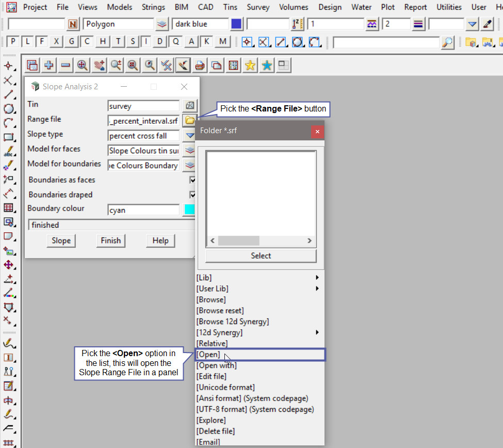Toggle the Boundaries as faces checkbox

193,180
